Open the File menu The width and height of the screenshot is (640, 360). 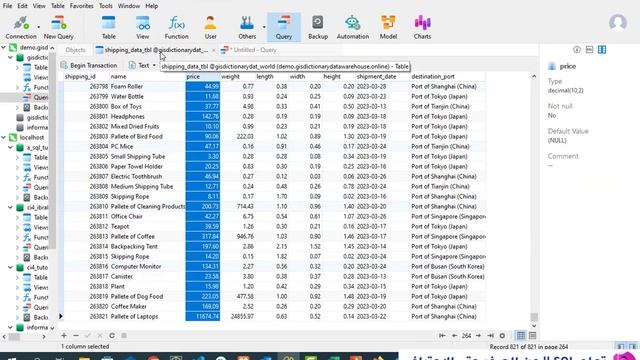point(7,6)
